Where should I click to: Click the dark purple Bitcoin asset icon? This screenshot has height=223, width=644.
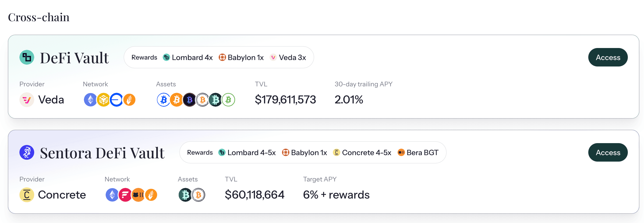pyautogui.click(x=189, y=100)
